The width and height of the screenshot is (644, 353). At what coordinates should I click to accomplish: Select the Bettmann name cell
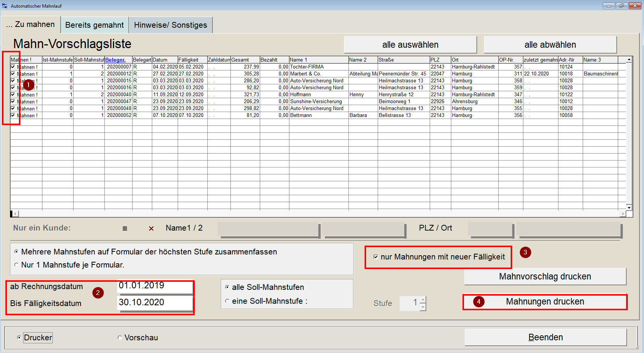coord(319,115)
